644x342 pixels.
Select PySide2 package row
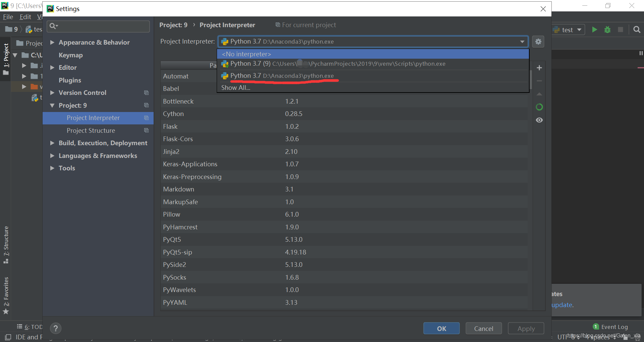[x=344, y=265]
